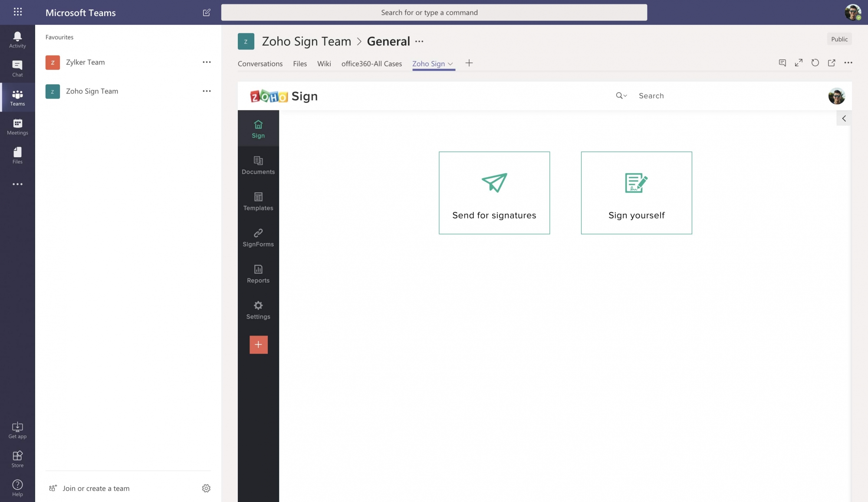This screenshot has width=868, height=502.
Task: Collapse the right side panel chevron
Action: (x=844, y=118)
